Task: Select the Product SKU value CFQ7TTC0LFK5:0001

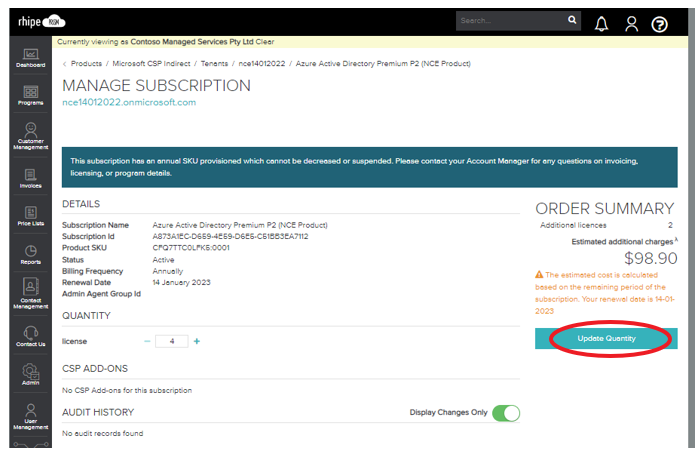Action: [191, 248]
